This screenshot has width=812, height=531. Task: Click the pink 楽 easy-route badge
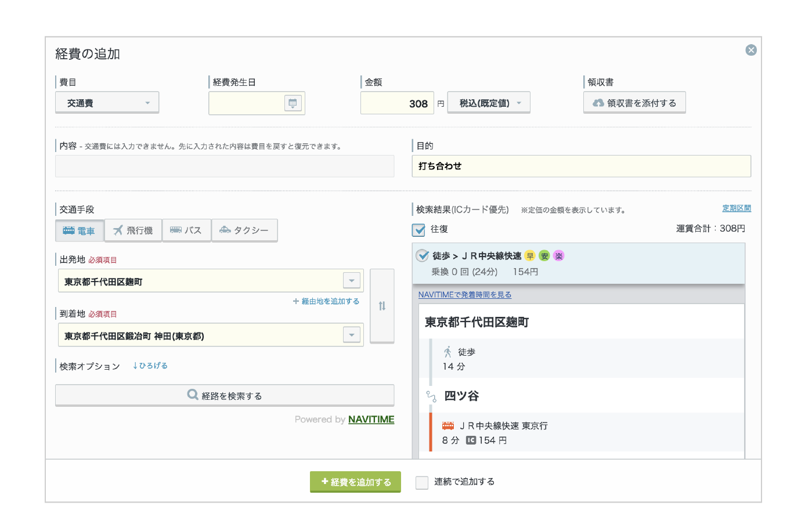pos(558,256)
